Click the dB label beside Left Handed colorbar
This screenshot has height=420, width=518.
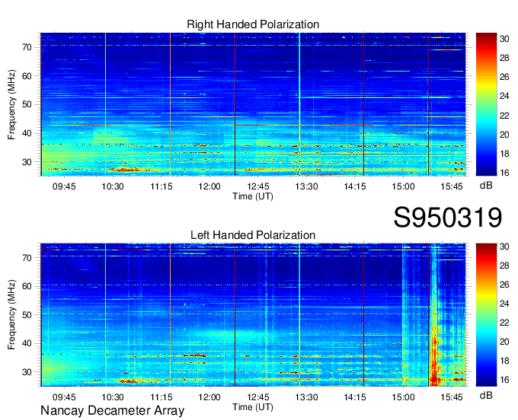click(486, 395)
